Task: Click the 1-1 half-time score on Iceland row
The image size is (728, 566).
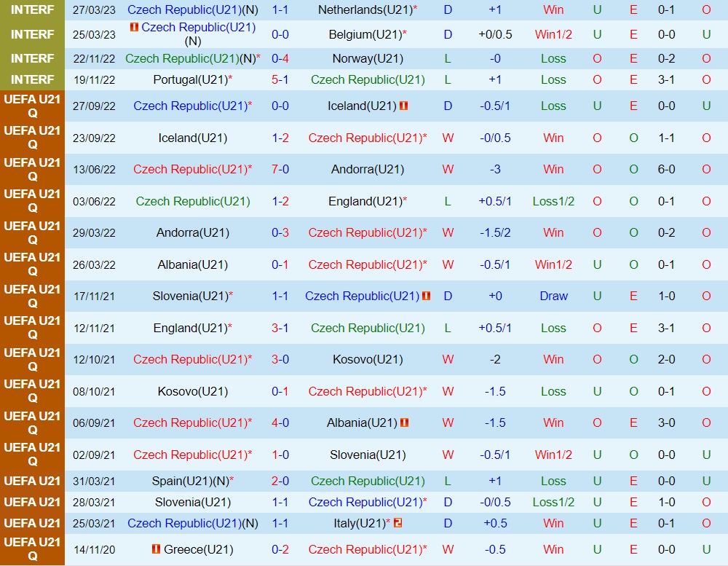Action: tap(666, 138)
